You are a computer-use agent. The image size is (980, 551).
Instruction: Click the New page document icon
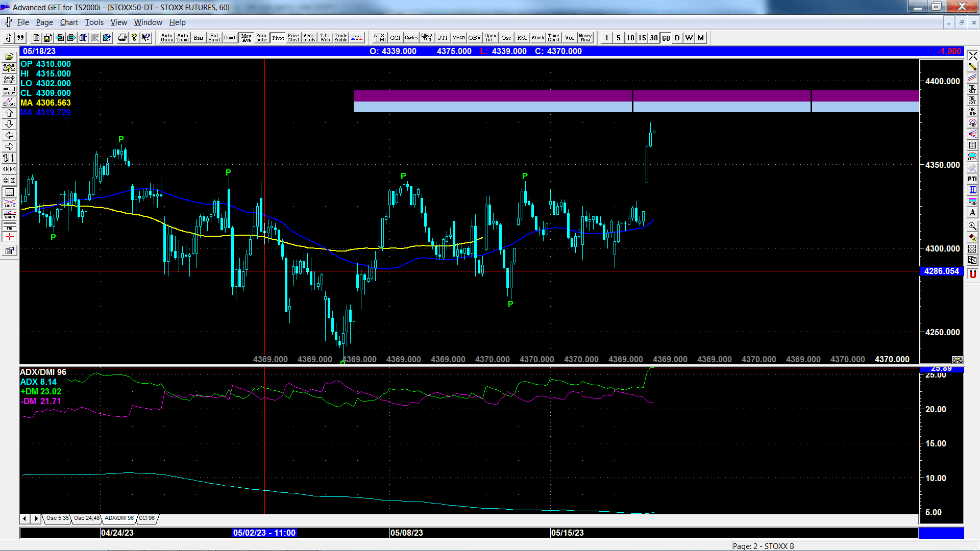(x=36, y=38)
